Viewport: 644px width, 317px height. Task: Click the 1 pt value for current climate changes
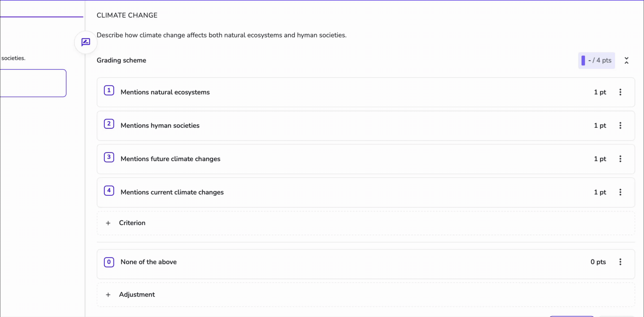600,192
